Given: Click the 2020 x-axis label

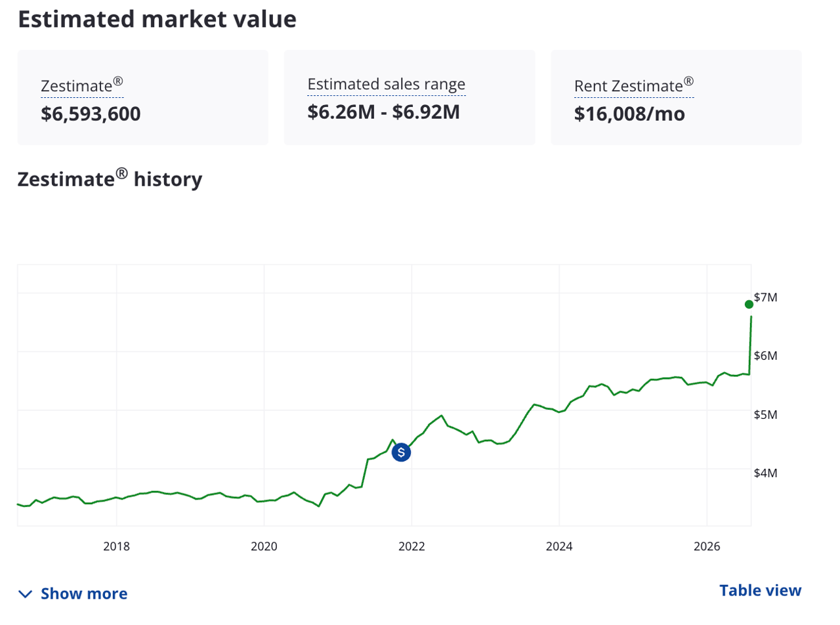Looking at the screenshot, I should (264, 546).
